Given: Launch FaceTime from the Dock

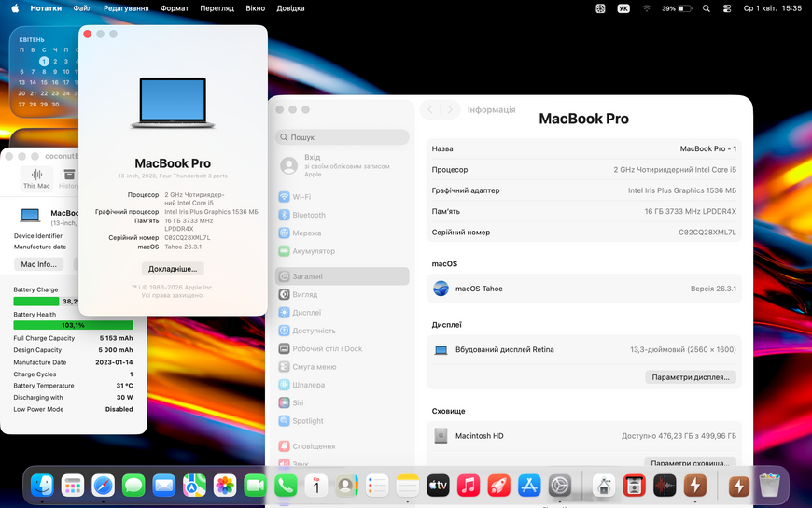Looking at the screenshot, I should pyautogui.click(x=256, y=486).
